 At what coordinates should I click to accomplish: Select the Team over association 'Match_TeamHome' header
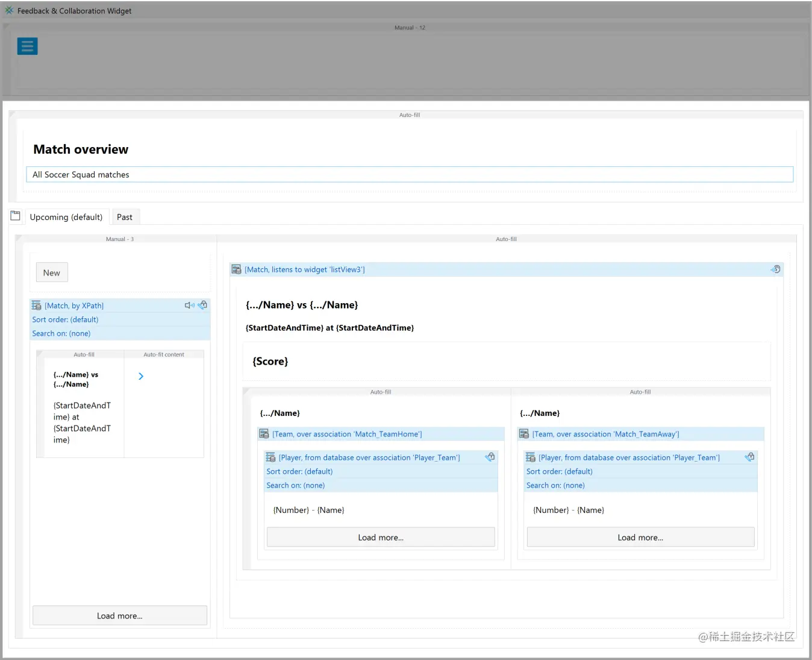click(x=381, y=434)
